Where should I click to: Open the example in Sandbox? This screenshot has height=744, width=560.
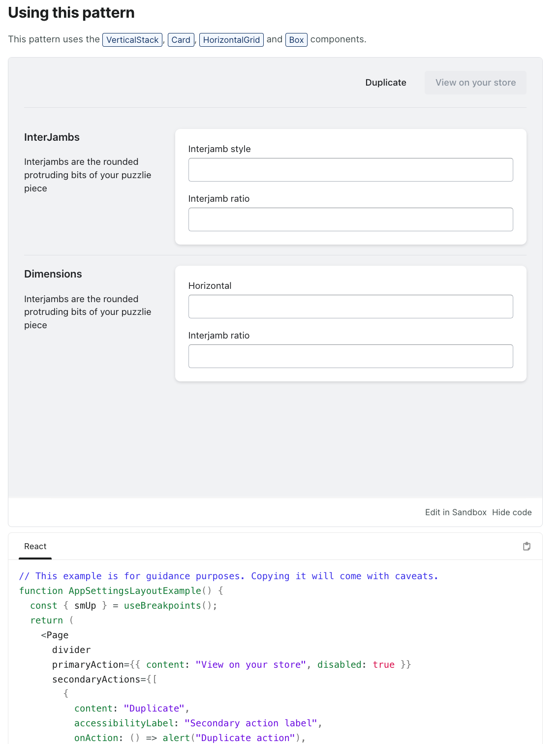coord(455,512)
